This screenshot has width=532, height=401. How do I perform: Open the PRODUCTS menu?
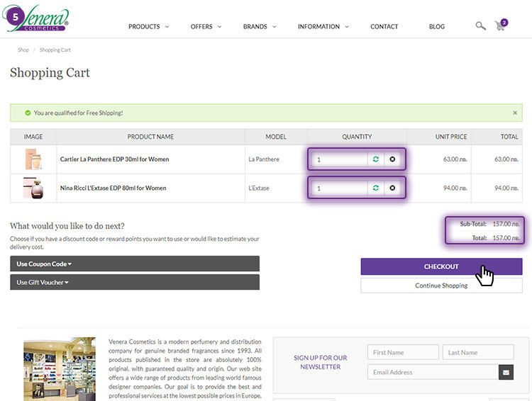point(144,26)
